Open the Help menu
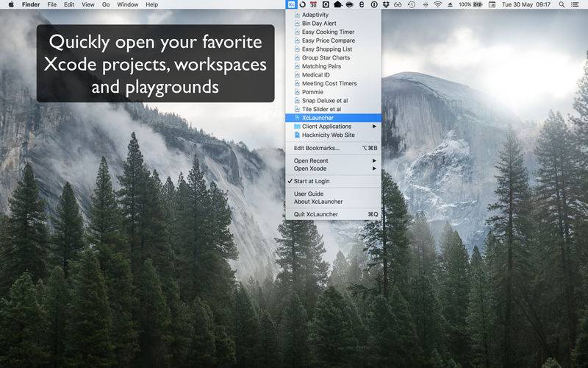 pos(152,4)
